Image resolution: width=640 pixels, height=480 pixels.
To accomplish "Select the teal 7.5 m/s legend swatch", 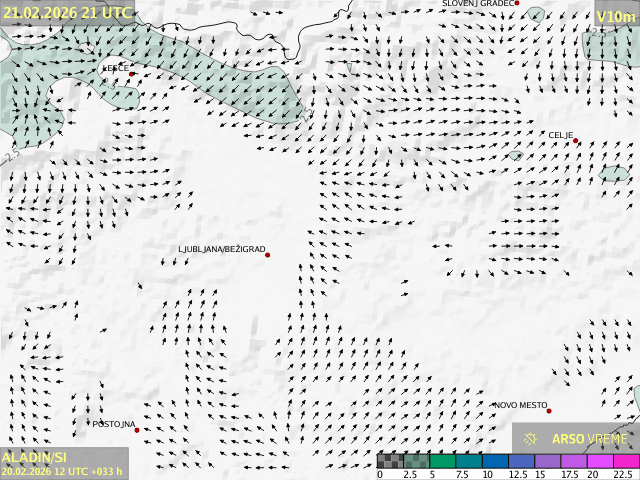I will 469,461.
